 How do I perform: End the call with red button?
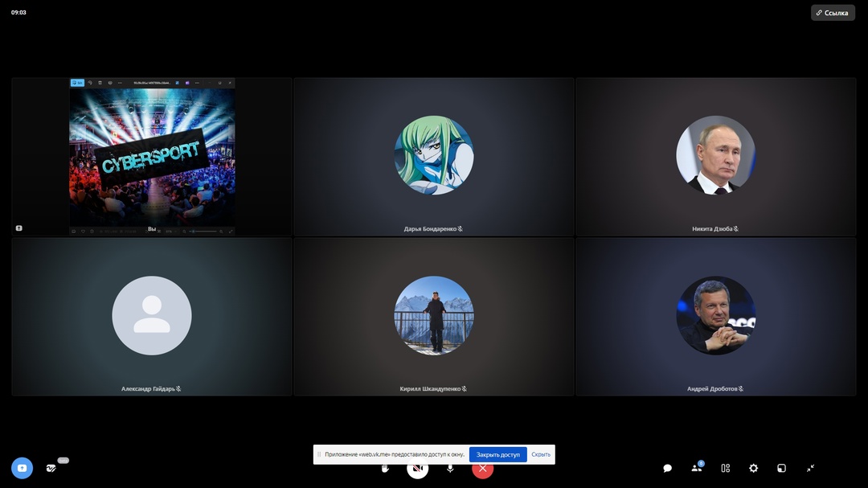(483, 470)
